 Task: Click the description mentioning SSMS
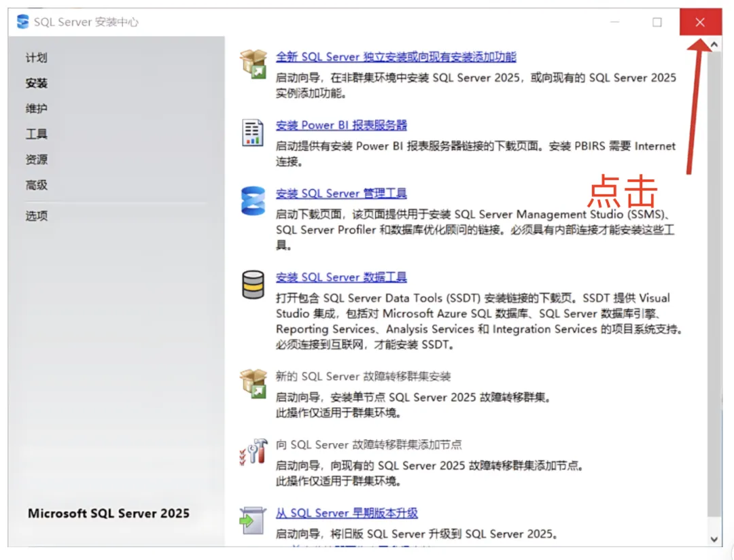[x=474, y=230]
